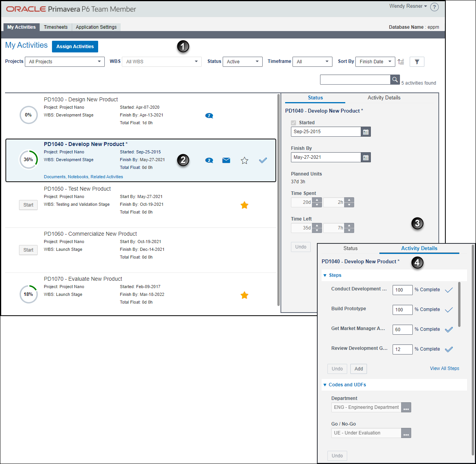This screenshot has height=464, width=476.
Task: Open the Sort By dropdown
Action: 376,62
